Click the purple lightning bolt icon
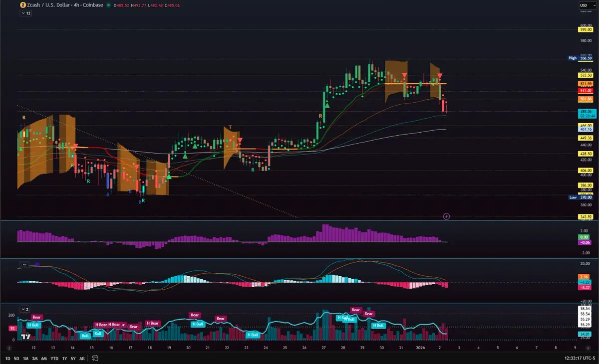 446,216
